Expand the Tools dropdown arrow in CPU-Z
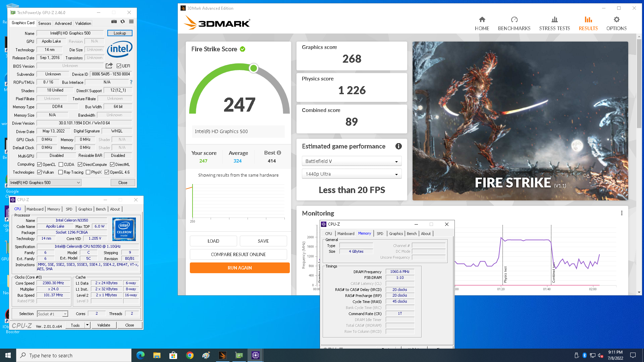Image resolution: width=644 pixels, height=362 pixels. click(x=87, y=325)
